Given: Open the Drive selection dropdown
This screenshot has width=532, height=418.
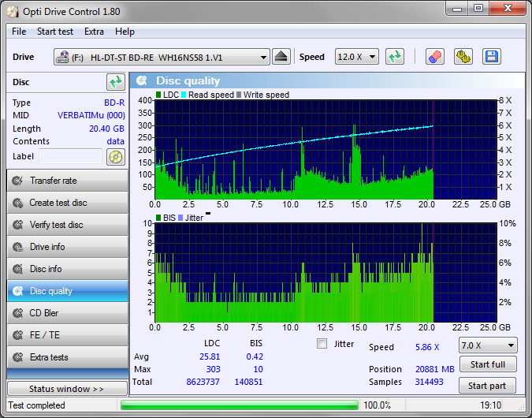Looking at the screenshot, I should click(162, 57).
